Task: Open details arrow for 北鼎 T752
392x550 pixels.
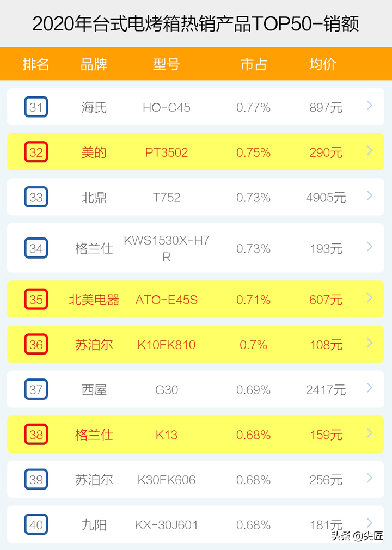Action: 369,195
